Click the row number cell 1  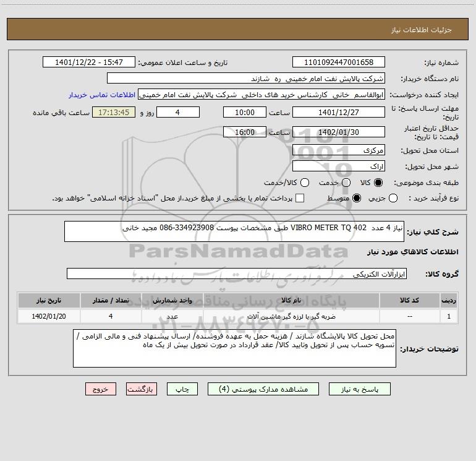click(449, 316)
